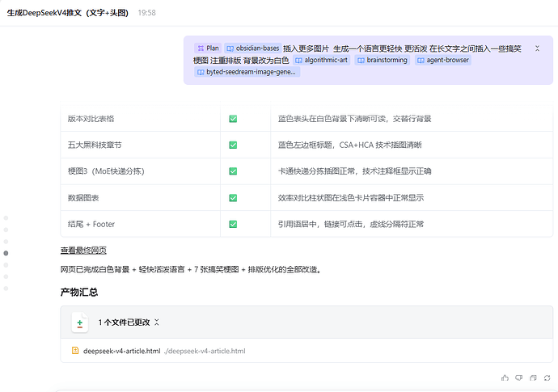Image resolution: width=558 pixels, height=392 pixels.
Task: Jump to the highlighted dark navigation dot
Action: (x=6, y=253)
